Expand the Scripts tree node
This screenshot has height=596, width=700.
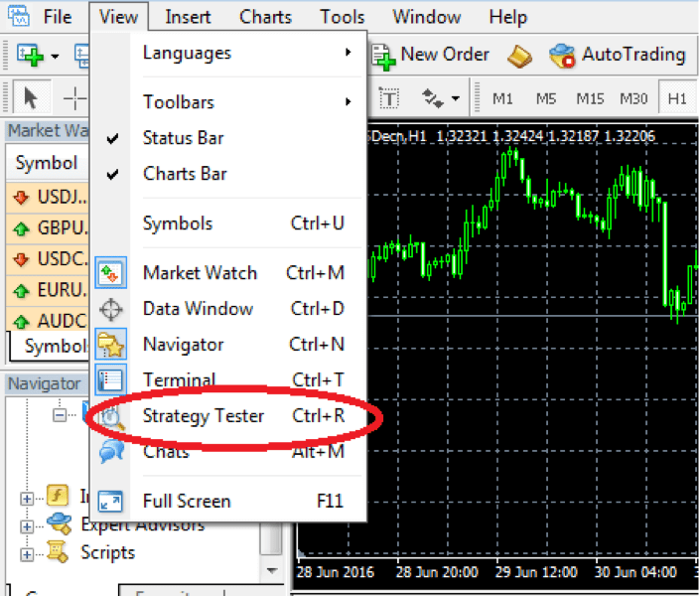[27, 554]
